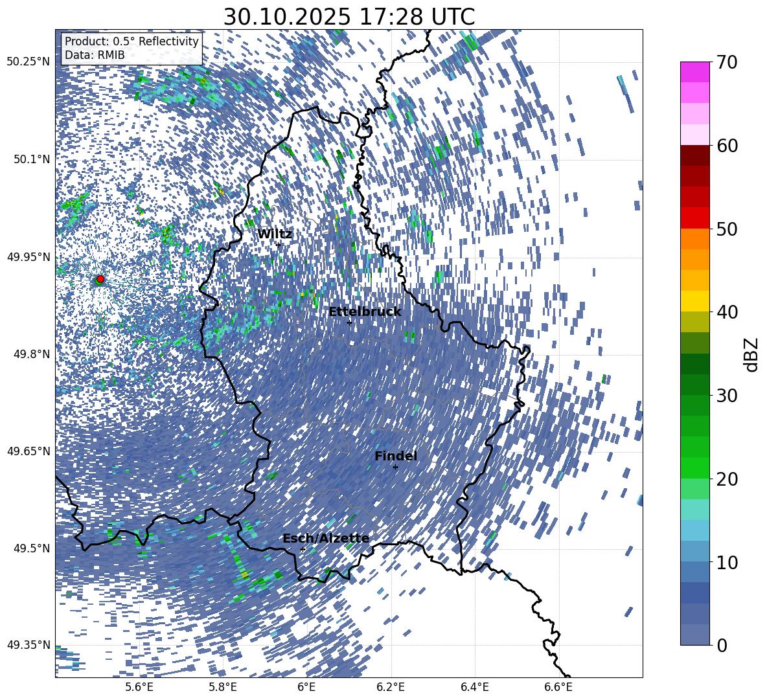The image size is (767, 700).
Task: Click the 70 tick on colorbar
Action: click(727, 62)
